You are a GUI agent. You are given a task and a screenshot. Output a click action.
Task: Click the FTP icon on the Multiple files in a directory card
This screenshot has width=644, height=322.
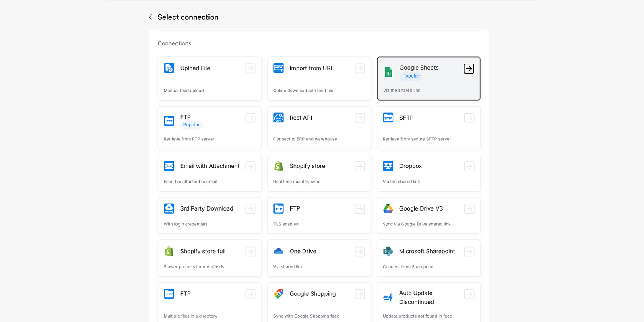(169, 294)
